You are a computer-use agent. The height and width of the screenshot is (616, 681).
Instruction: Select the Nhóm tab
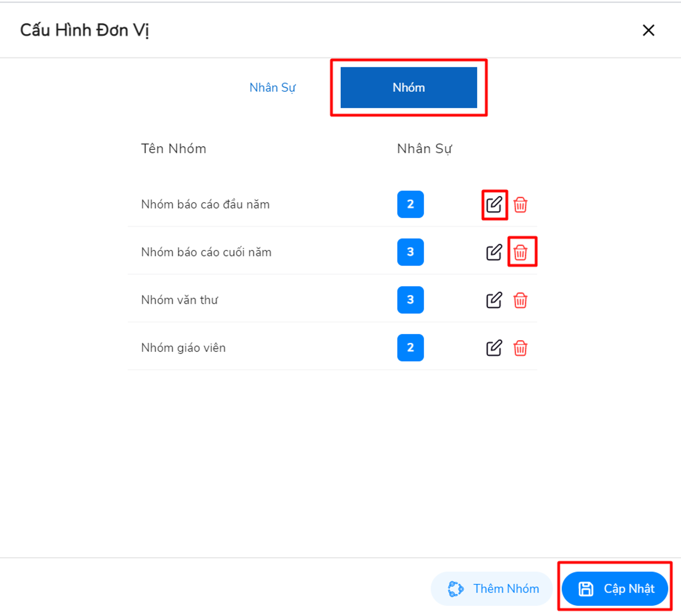408,88
